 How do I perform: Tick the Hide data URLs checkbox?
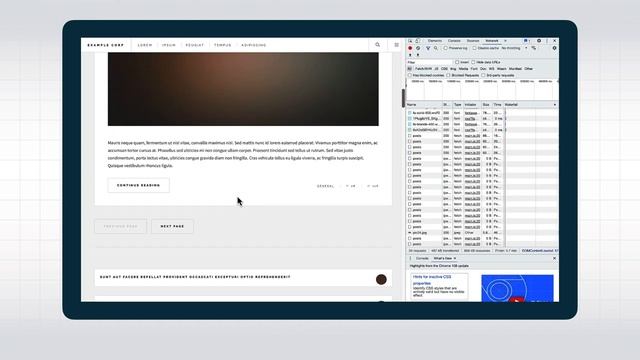point(473,62)
